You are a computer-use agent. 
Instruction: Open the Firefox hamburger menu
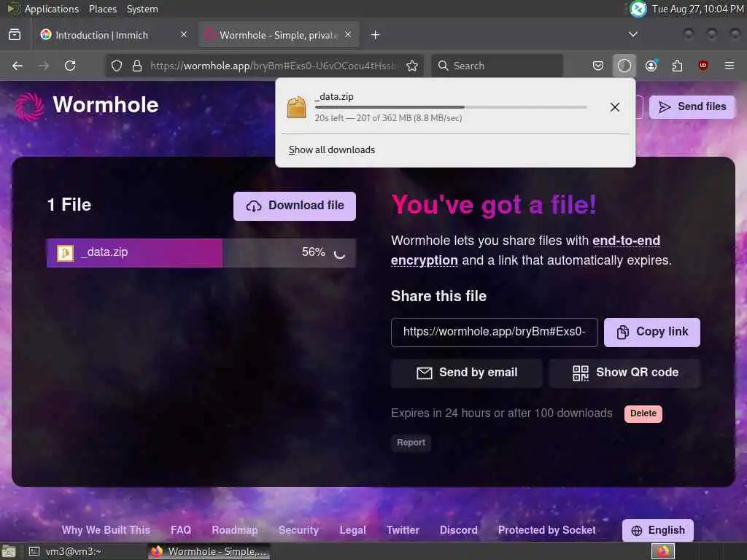click(x=729, y=66)
